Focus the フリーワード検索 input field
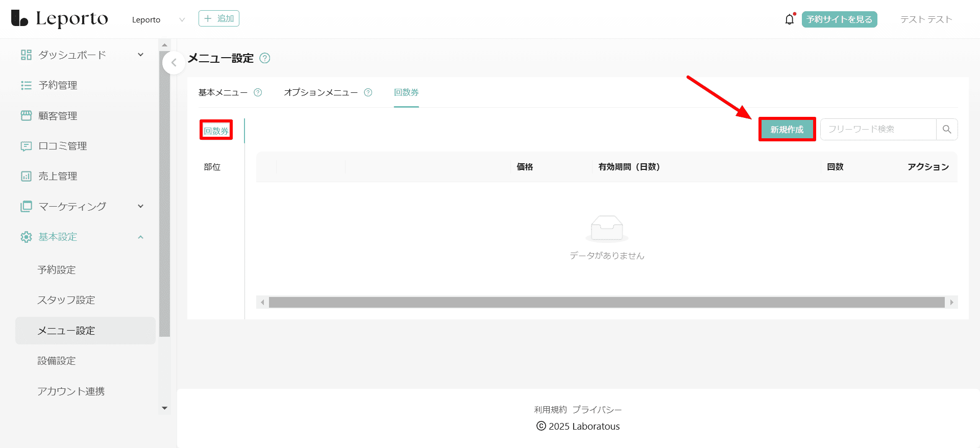Image resolution: width=980 pixels, height=448 pixels. [x=878, y=130]
